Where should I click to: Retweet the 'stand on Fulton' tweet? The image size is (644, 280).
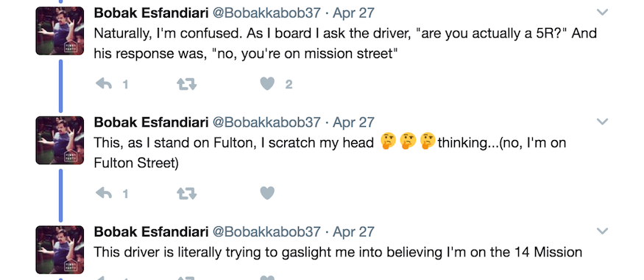[186, 193]
